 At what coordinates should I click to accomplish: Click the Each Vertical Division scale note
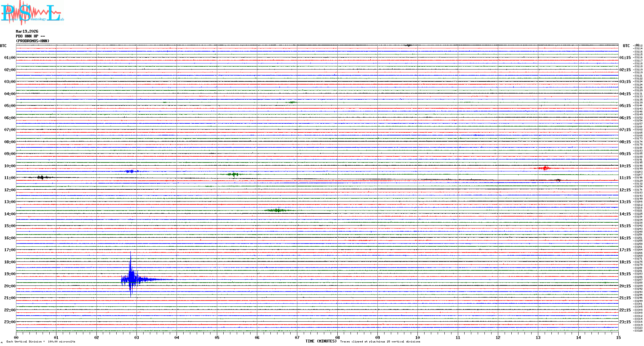point(41,342)
